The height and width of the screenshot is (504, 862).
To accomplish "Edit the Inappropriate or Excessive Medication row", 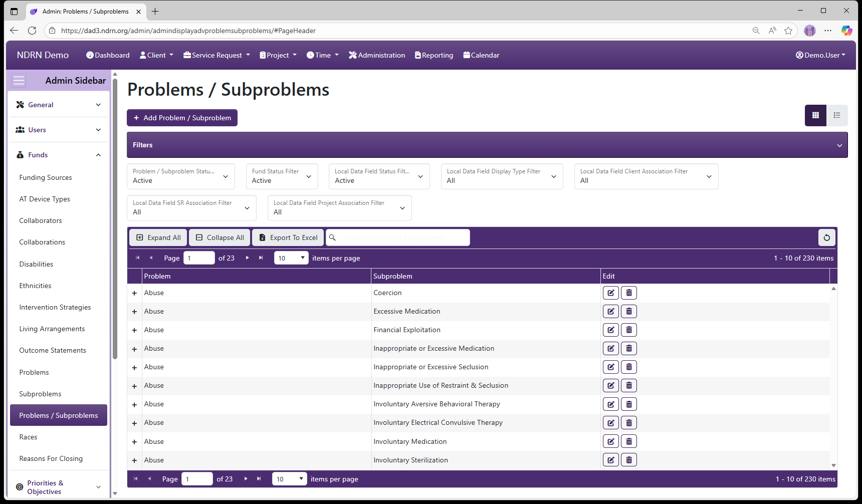I will point(610,348).
